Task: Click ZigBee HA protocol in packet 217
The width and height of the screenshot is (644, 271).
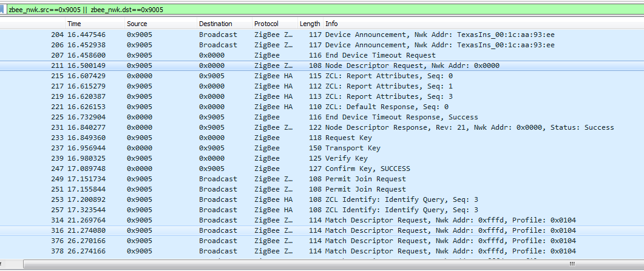Action: (273, 86)
